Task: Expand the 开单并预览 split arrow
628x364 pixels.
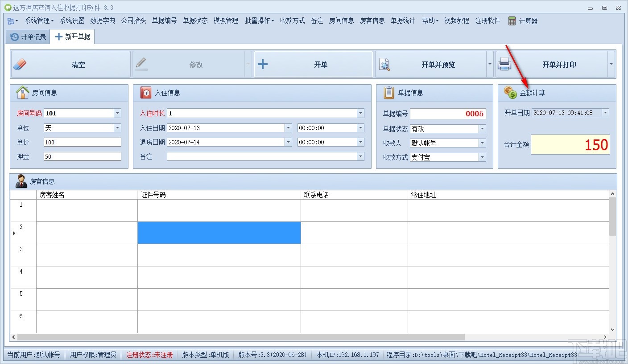Action: coord(490,64)
